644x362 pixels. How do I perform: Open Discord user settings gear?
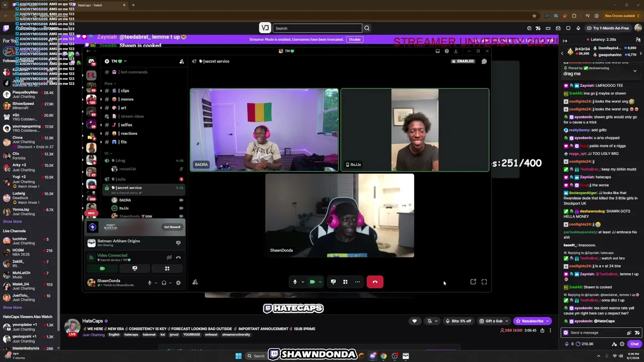pyautogui.click(x=178, y=283)
